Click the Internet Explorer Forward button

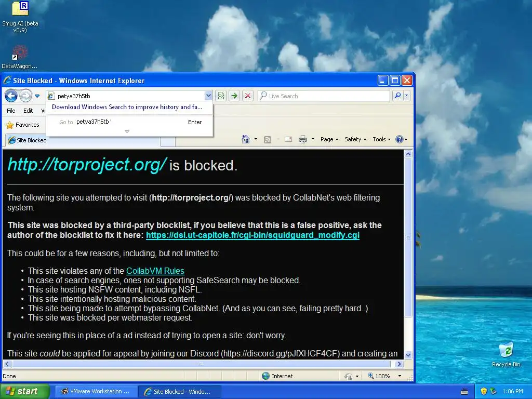[25, 96]
